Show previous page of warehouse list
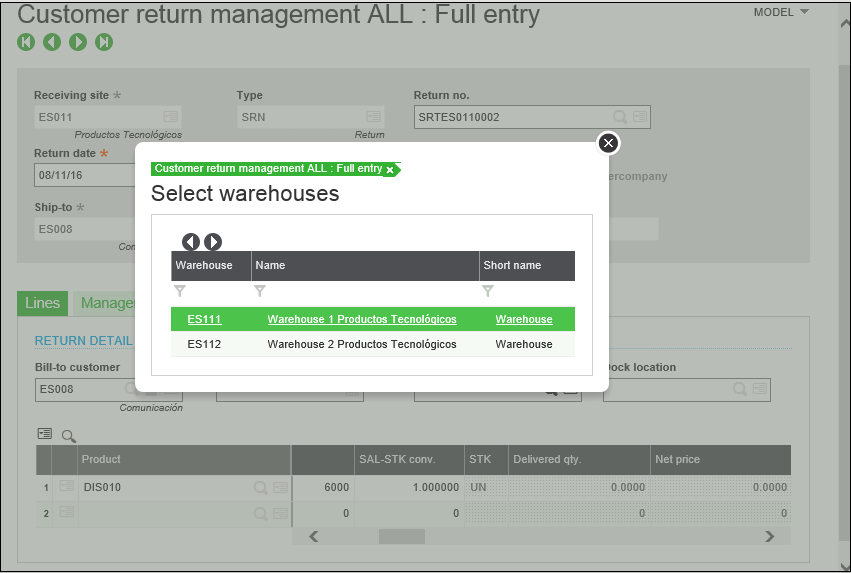The image size is (851, 573). click(191, 242)
